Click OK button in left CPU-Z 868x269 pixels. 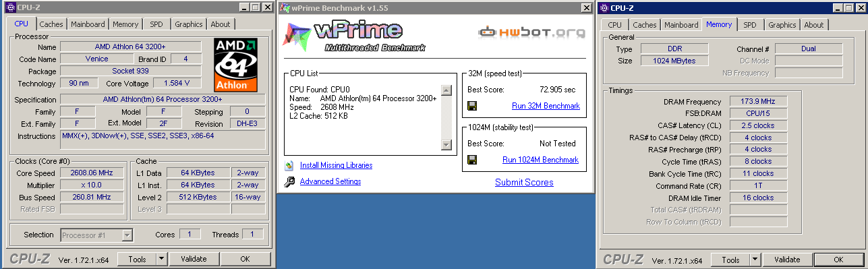(x=245, y=259)
